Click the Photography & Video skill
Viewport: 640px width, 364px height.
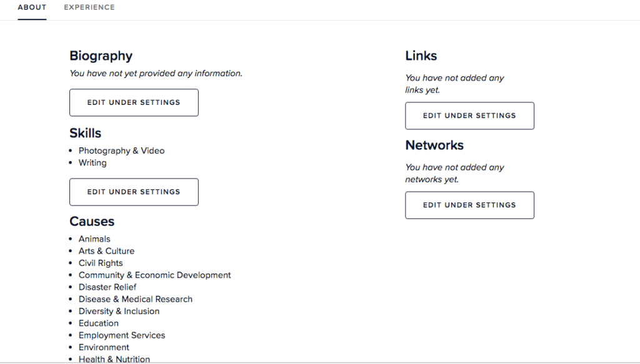coord(121,150)
